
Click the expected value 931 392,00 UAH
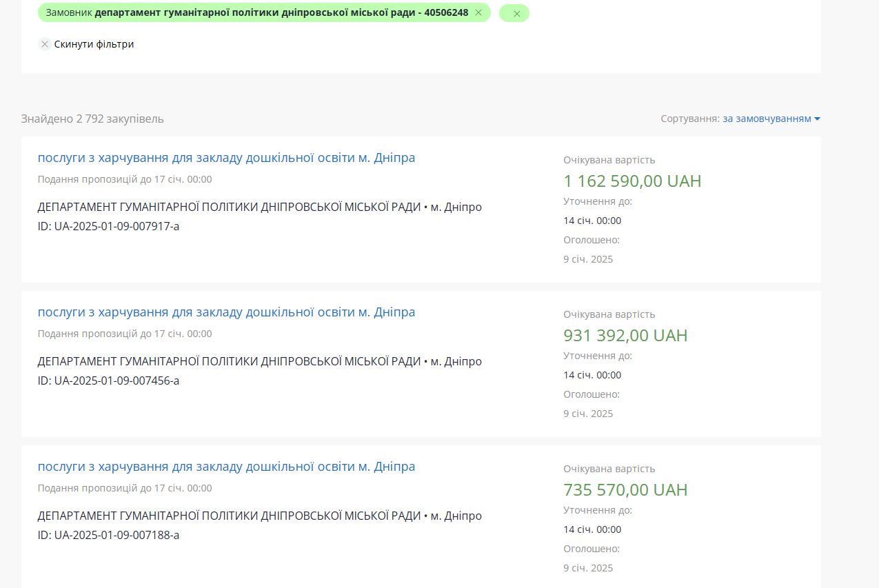point(625,336)
